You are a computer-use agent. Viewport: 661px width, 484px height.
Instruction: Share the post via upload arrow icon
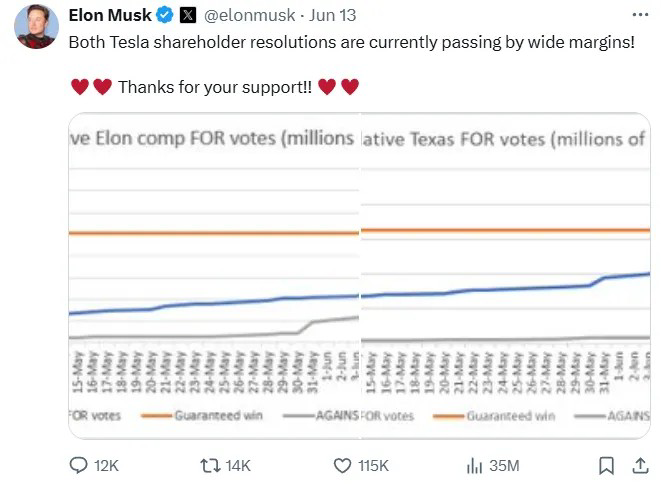pyautogui.click(x=639, y=465)
